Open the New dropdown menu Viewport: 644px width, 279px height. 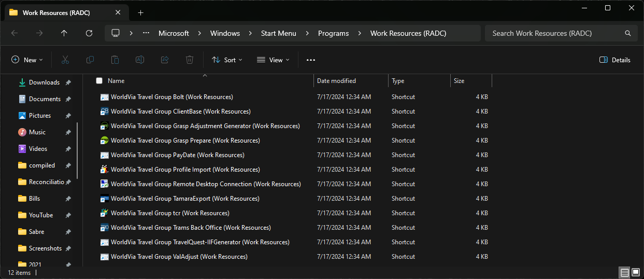click(x=27, y=60)
